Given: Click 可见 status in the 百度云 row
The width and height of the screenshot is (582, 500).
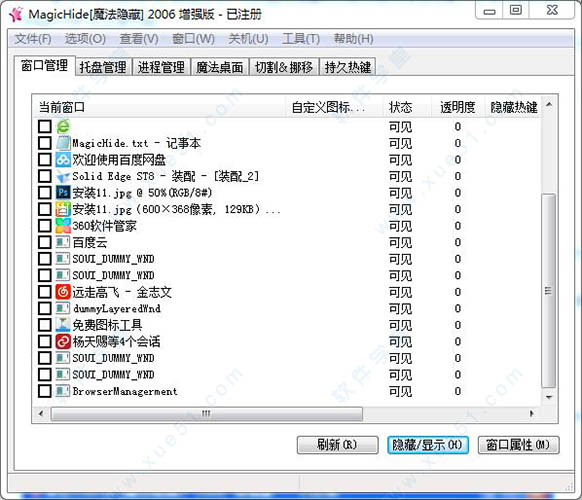Looking at the screenshot, I should tap(400, 242).
